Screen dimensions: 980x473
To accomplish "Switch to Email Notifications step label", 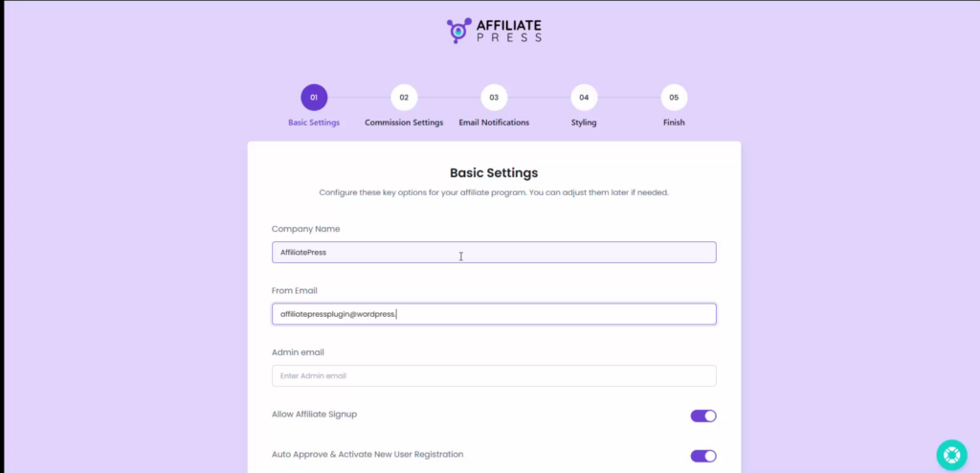I will click(x=494, y=123).
